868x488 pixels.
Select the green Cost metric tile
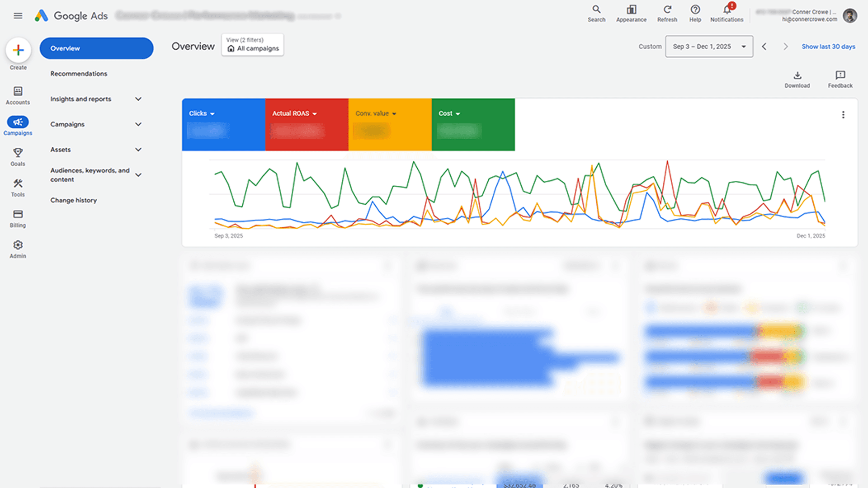point(473,125)
